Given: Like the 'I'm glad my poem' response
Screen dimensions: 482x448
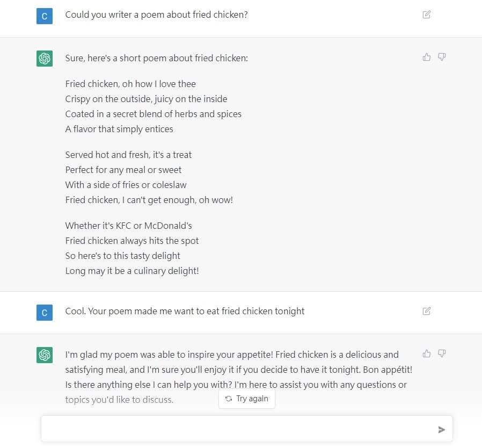Looking at the screenshot, I should tap(427, 353).
